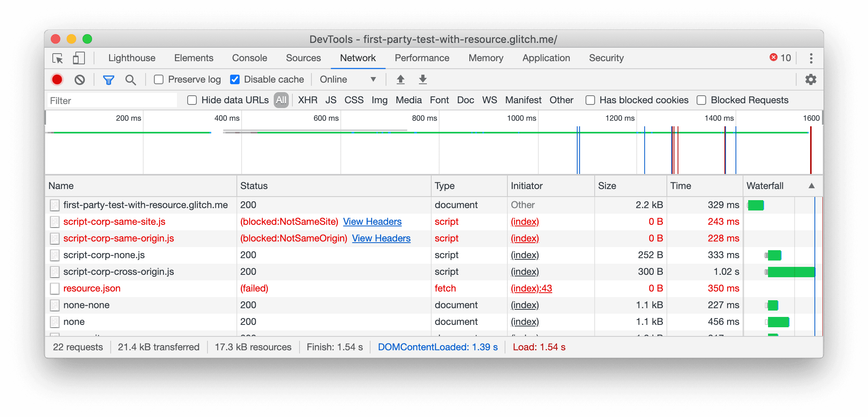View Headers for script-corp-same-site.js
This screenshot has width=868, height=417.
click(x=372, y=222)
